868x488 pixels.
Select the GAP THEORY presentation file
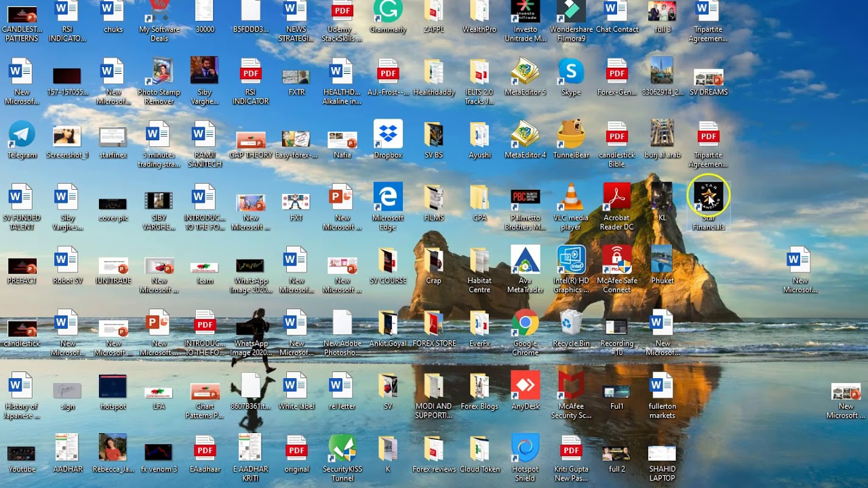pyautogui.click(x=251, y=145)
